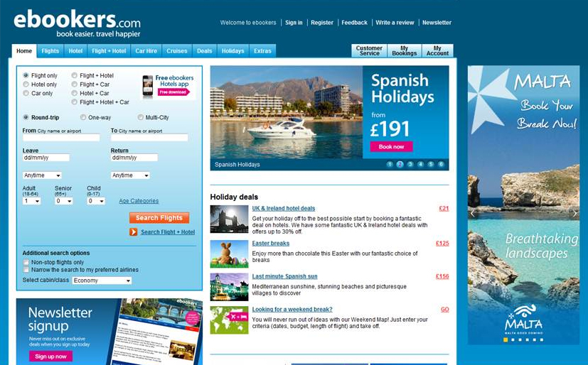Open the UK & Ireland hotel deals thumbnail

point(229,219)
